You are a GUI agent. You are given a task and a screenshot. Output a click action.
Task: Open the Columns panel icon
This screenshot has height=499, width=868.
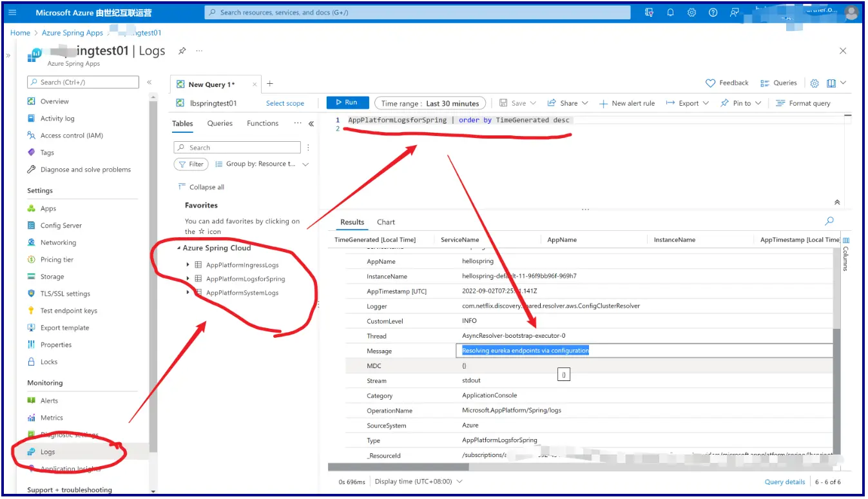point(846,240)
